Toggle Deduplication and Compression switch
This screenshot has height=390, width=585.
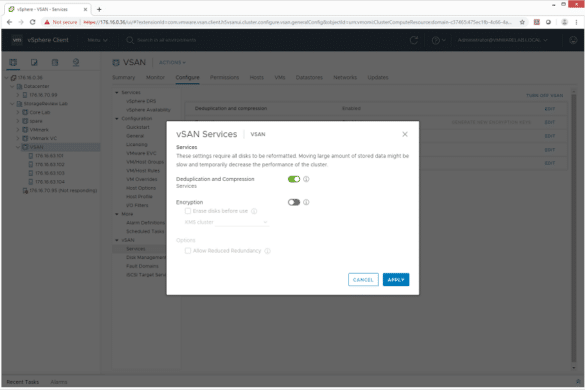click(x=294, y=179)
